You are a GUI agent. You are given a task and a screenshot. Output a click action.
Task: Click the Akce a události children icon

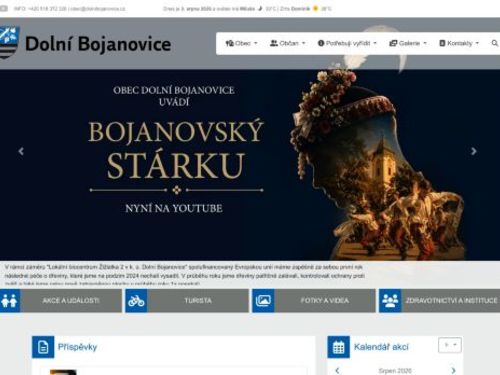tap(10, 301)
